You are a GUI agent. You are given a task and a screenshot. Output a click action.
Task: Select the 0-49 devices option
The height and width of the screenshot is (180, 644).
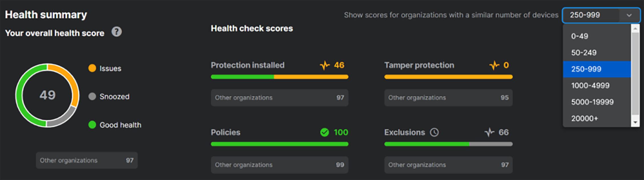pos(579,36)
